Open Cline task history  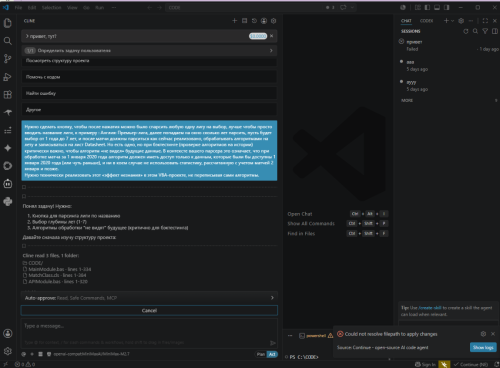pyautogui.click(x=254, y=21)
